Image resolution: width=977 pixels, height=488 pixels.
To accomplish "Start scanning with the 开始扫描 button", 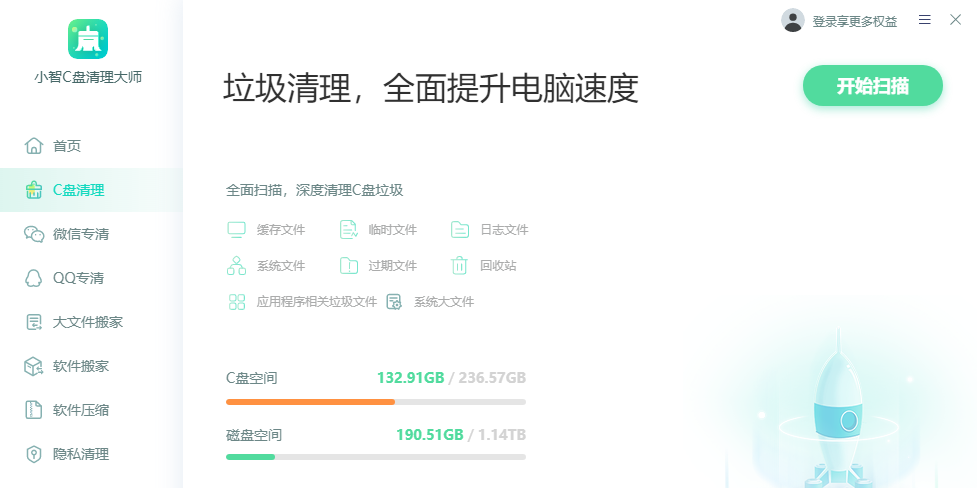I will [872, 86].
